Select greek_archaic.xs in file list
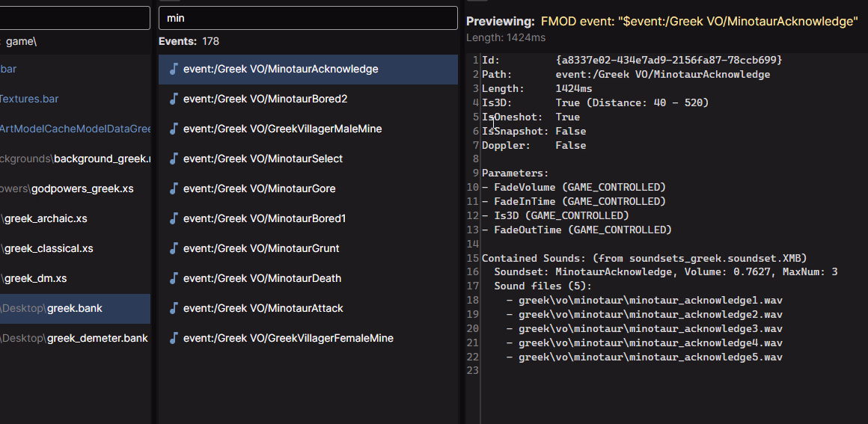 coord(45,218)
